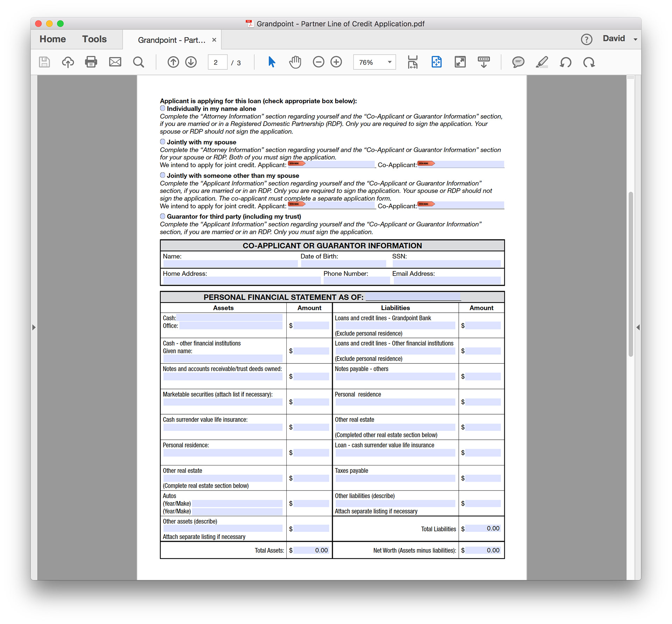Add a comment bubble note

click(x=518, y=62)
